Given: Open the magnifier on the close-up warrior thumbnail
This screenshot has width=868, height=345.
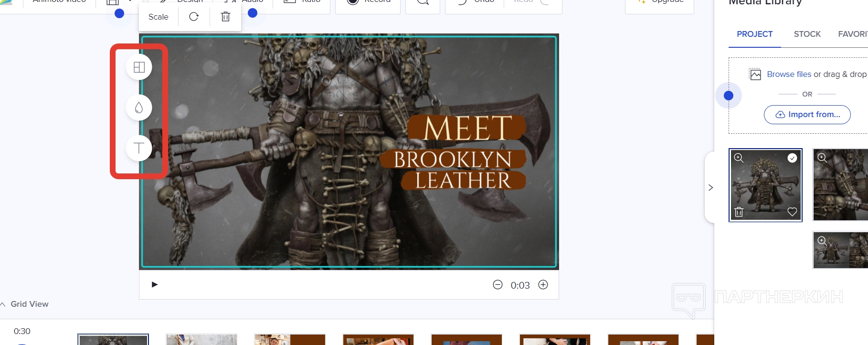Looking at the screenshot, I should [x=822, y=158].
